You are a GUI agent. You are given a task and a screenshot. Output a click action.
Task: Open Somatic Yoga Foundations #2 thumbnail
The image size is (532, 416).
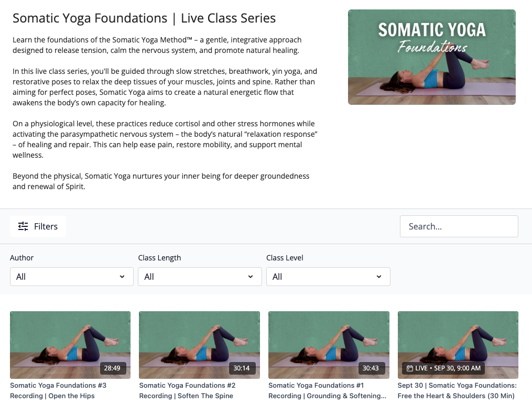(x=199, y=344)
